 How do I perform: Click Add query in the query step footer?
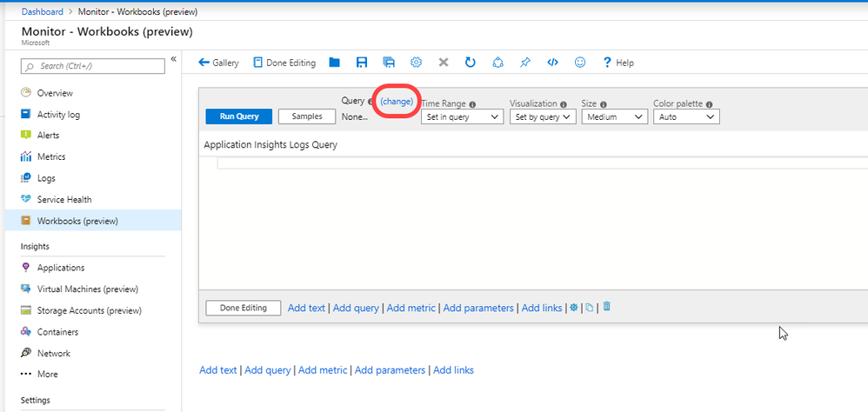356,308
